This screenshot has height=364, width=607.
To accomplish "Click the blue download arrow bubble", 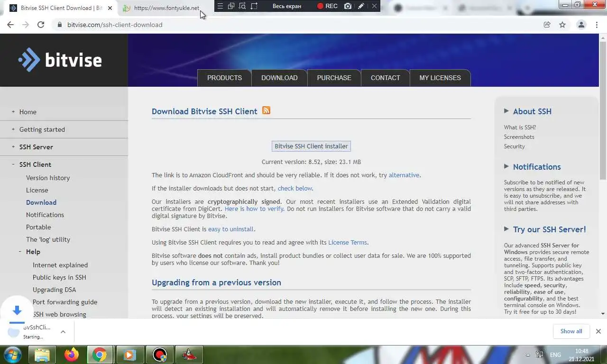I will [x=17, y=310].
